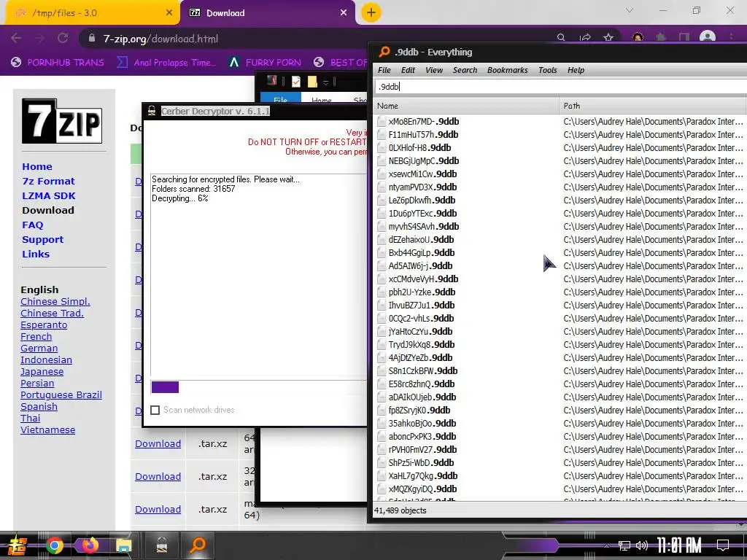Expand the Quick Access Toolbar dropdown in File Explorer
This screenshot has height=560, width=747.
(x=326, y=82)
